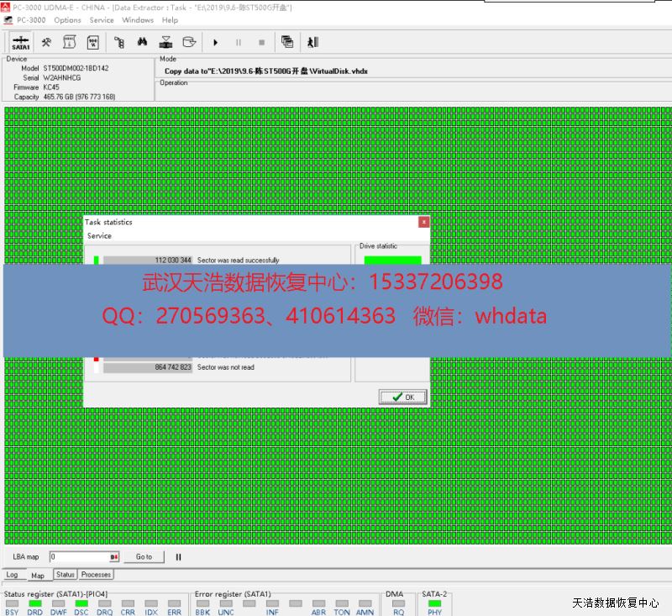
Task: Open the Options menu
Action: pos(67,20)
